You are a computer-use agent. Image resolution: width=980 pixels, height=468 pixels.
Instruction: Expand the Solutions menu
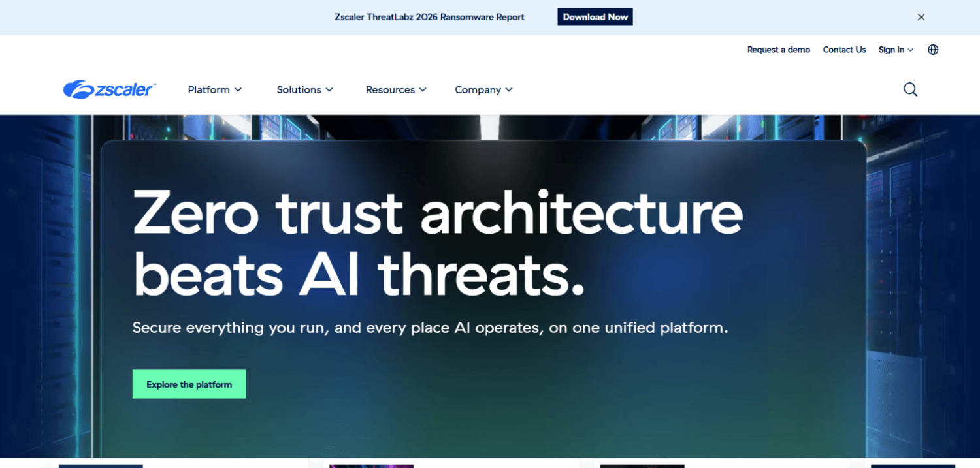tap(305, 89)
